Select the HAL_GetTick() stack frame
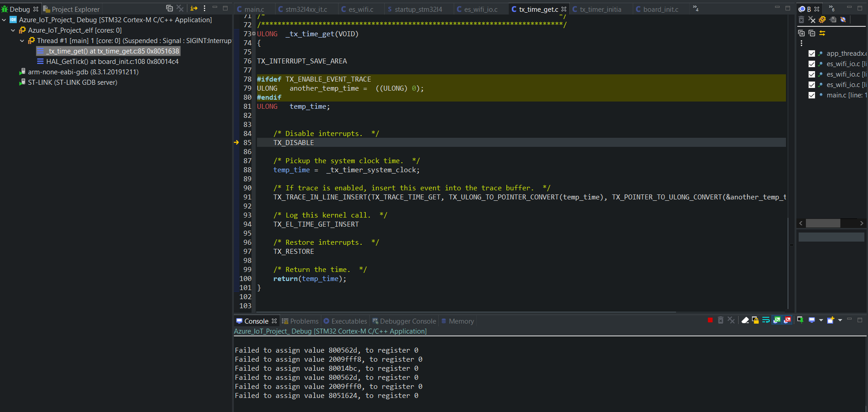The width and height of the screenshot is (868, 412). click(x=108, y=62)
